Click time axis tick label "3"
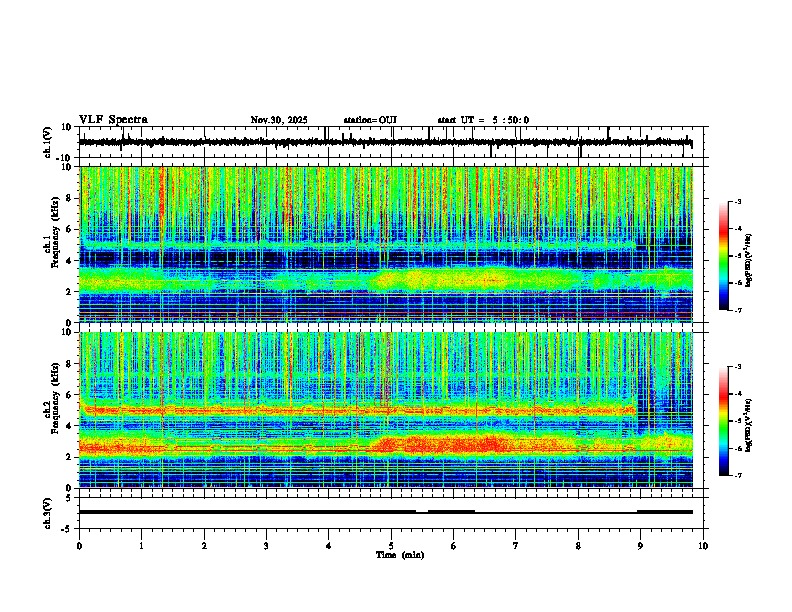The width and height of the screenshot is (792, 612). point(266,546)
